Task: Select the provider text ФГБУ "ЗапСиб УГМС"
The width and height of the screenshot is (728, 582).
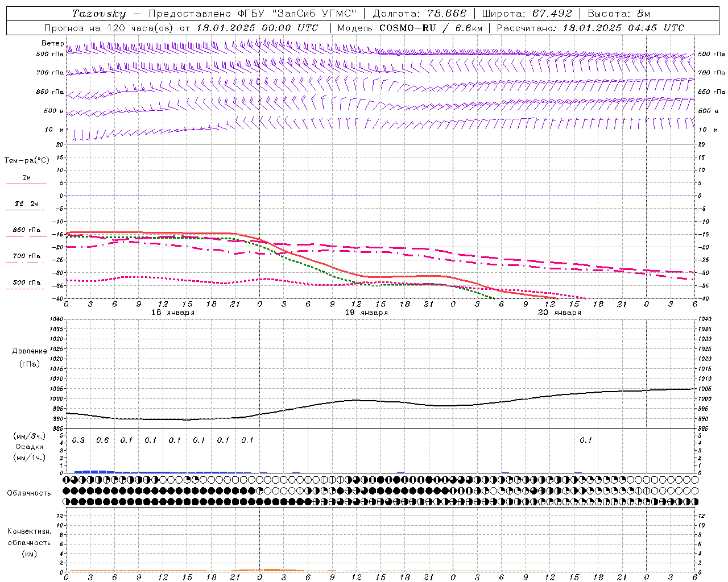Action: pos(296,14)
